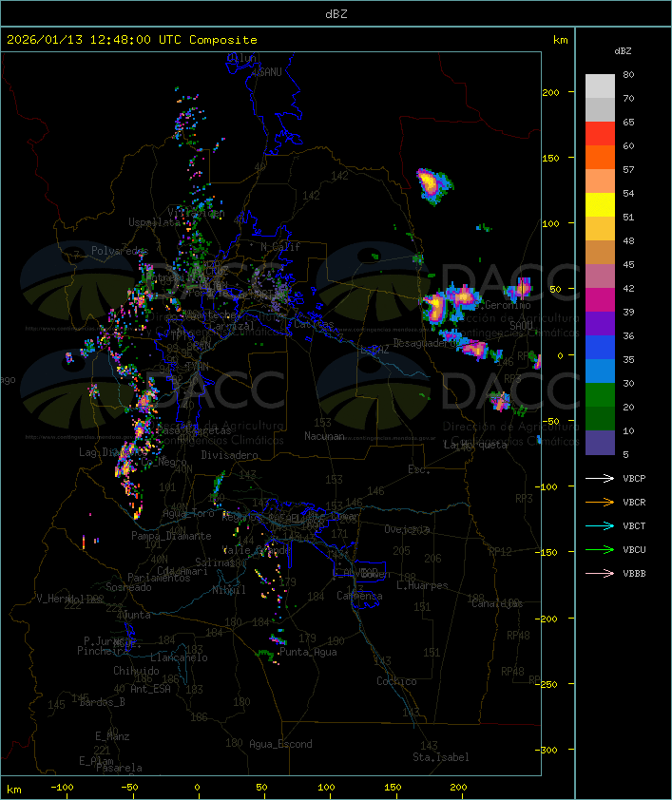Click the white VBCP arrow icon
Image resolution: width=672 pixels, height=800 pixels.
click(600, 478)
